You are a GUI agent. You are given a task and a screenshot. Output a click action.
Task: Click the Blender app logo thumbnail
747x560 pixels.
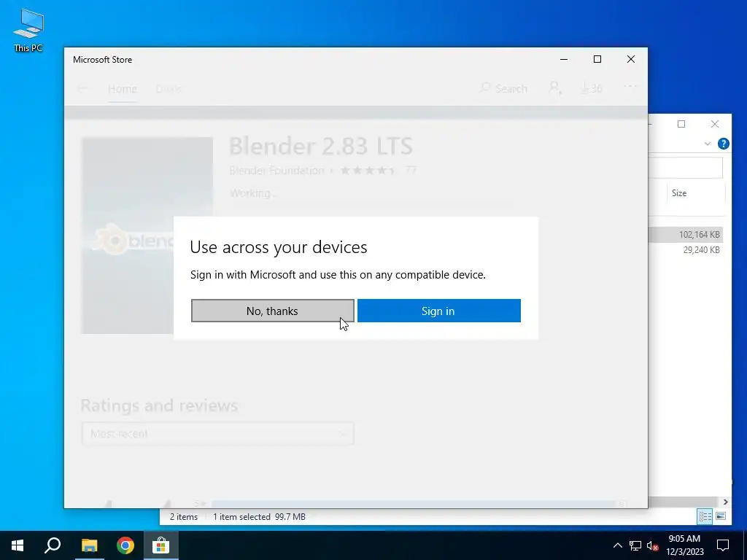147,236
